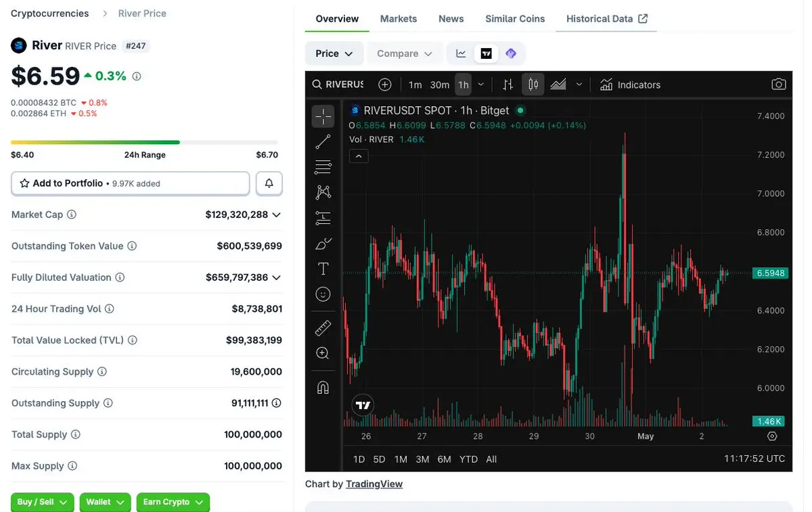The image size is (812, 512).
Task: Click the Outstanding Supply value info icon
Action: 277,403
